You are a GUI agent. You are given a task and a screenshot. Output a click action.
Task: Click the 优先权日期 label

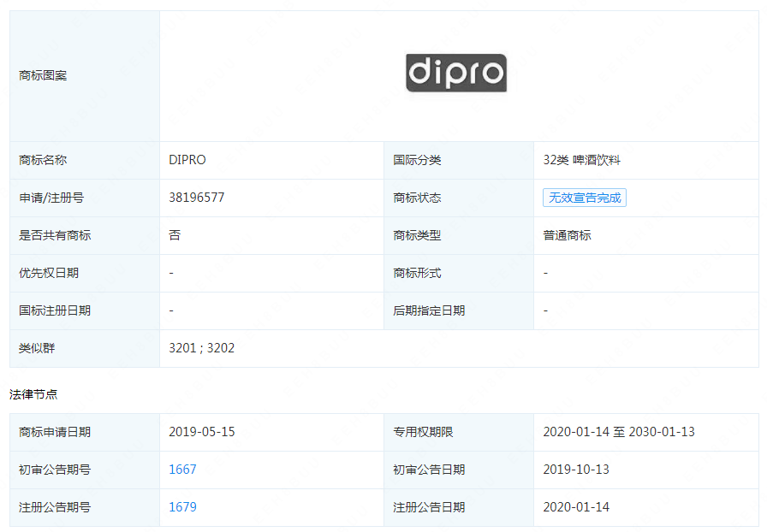pos(49,273)
